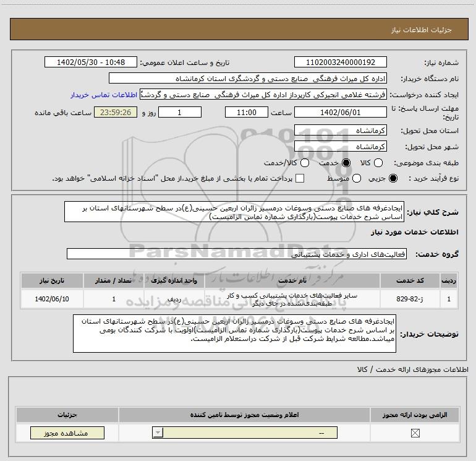Click the service group field
Image resolution: width=476 pixels, height=461 pixels.
click(237, 254)
